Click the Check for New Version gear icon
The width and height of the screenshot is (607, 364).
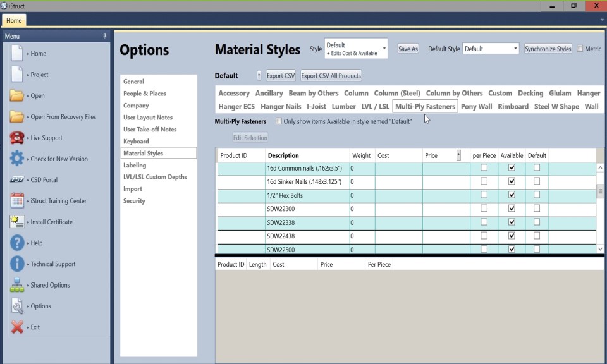pyautogui.click(x=17, y=159)
